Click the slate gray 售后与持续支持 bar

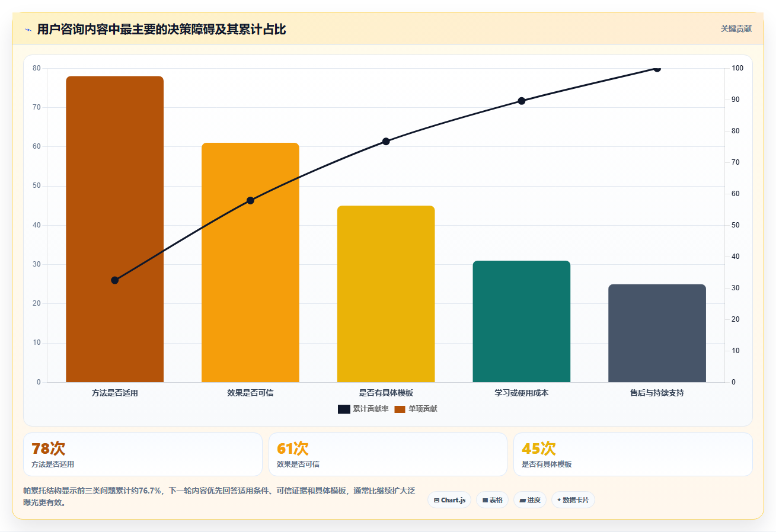click(x=657, y=333)
